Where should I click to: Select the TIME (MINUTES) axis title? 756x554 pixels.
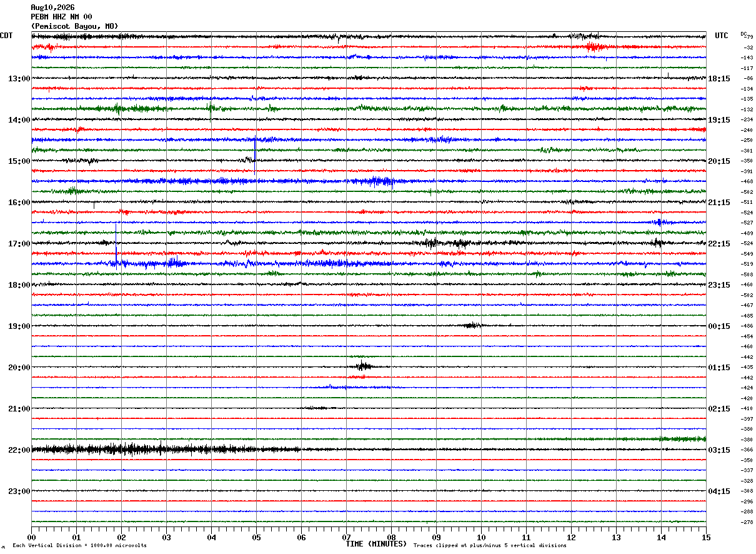pos(376,544)
